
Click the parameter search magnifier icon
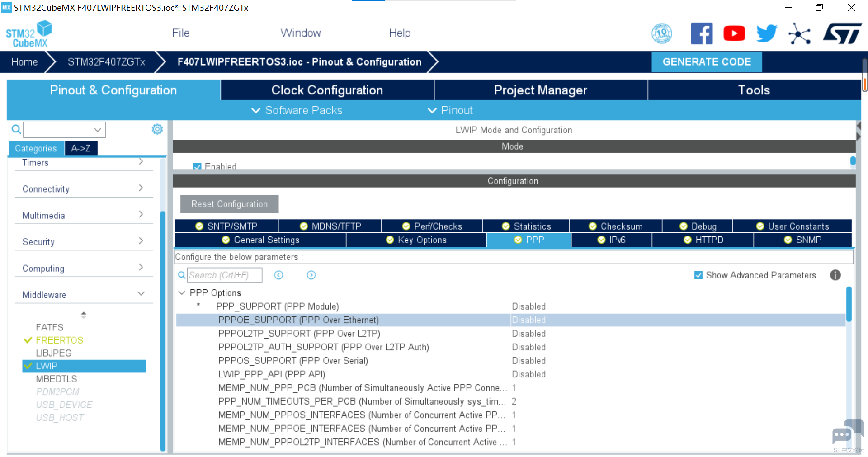pos(182,275)
